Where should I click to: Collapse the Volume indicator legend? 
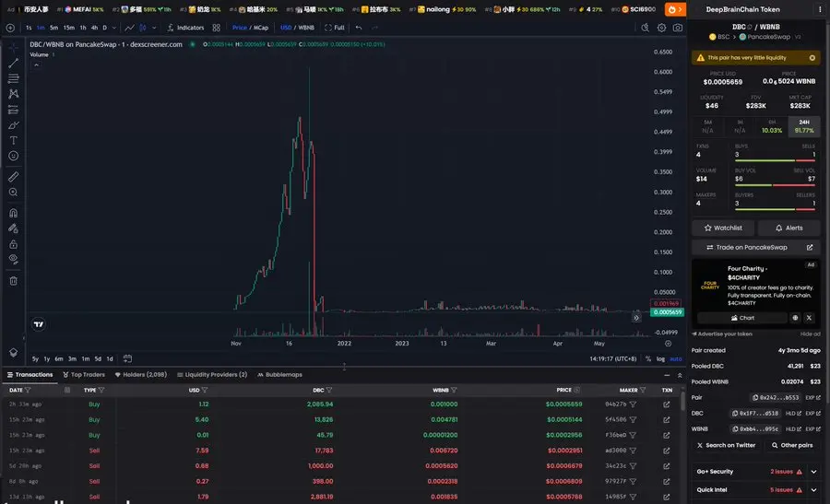pyautogui.click(x=36, y=65)
